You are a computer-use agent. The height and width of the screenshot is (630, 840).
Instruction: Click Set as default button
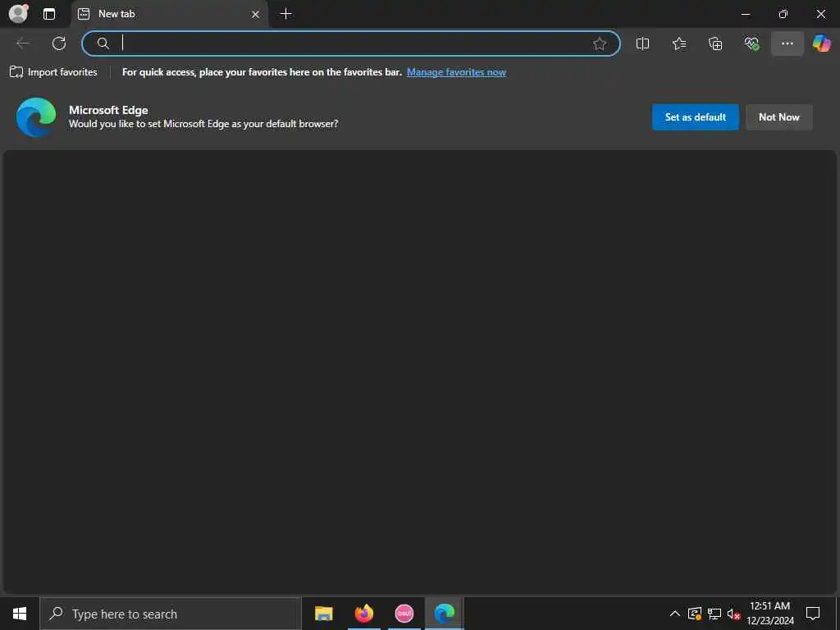[x=696, y=116]
